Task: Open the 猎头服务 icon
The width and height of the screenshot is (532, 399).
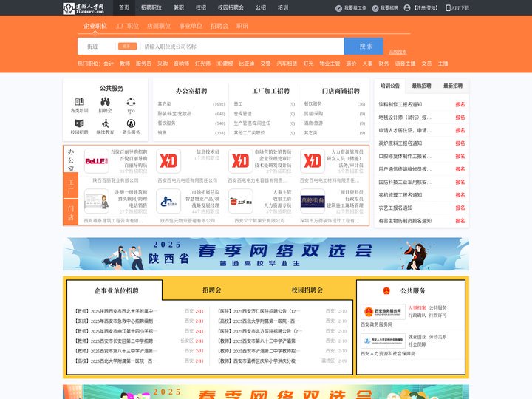Action: pos(131,123)
